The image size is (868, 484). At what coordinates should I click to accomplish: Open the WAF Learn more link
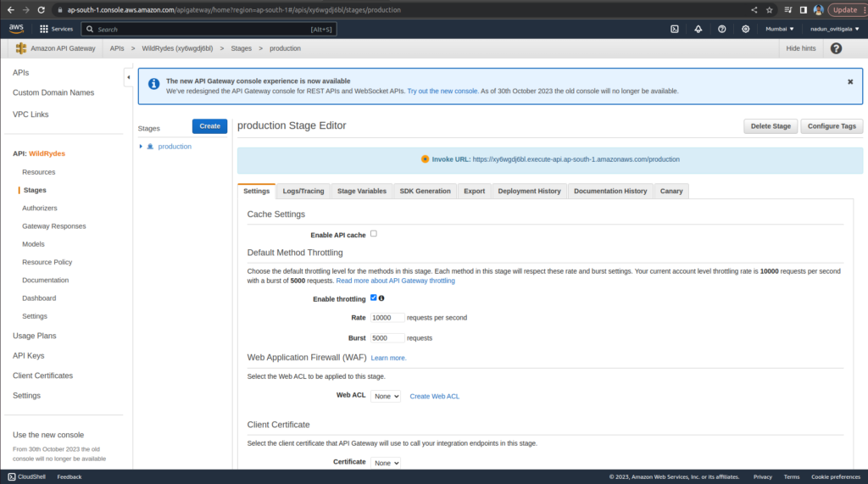[x=388, y=359]
